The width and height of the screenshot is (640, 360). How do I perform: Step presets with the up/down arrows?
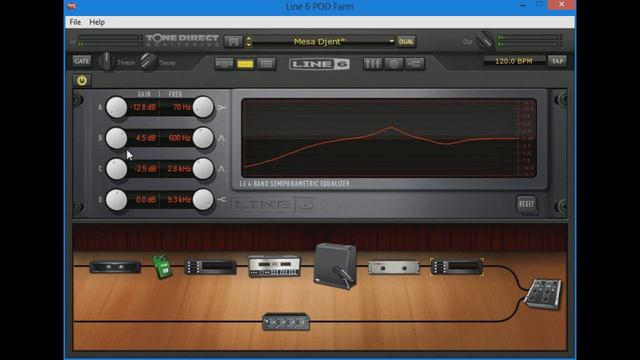[x=248, y=42]
